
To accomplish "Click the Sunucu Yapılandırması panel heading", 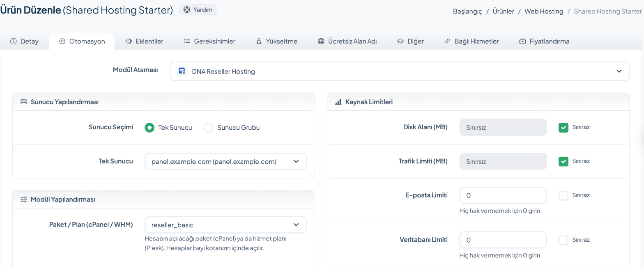I will [64, 102].
